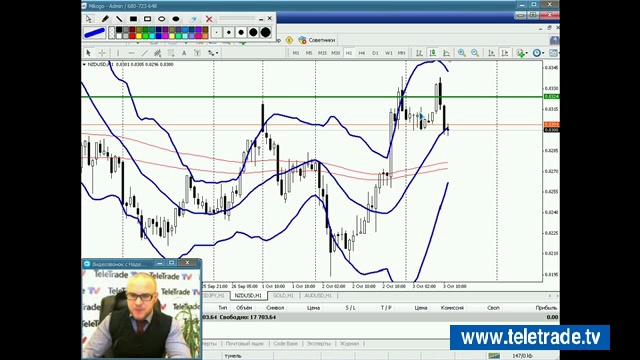The height and width of the screenshot is (360, 640).
Task: Pick the yellow color swatch
Action: pos(139,36)
